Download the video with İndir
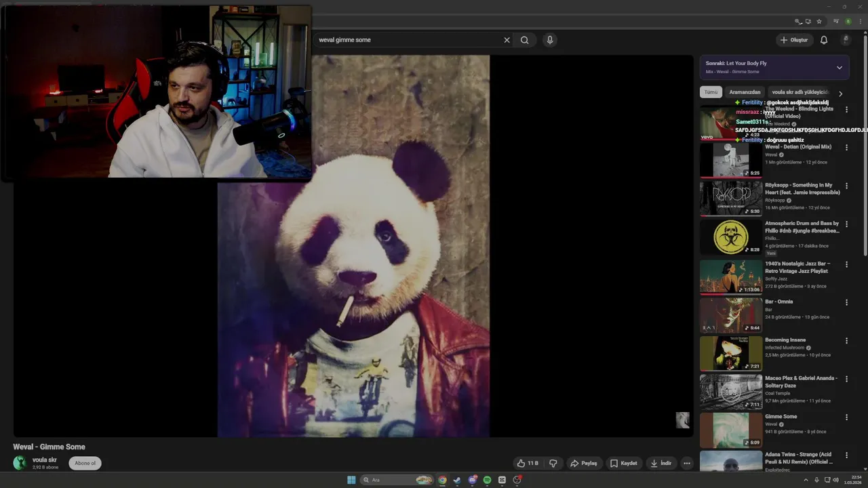 (x=661, y=464)
